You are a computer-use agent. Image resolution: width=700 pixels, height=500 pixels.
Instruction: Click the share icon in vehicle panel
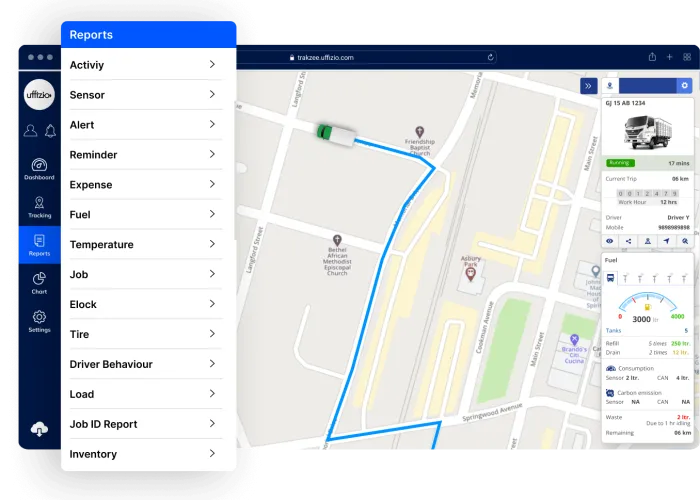click(628, 241)
